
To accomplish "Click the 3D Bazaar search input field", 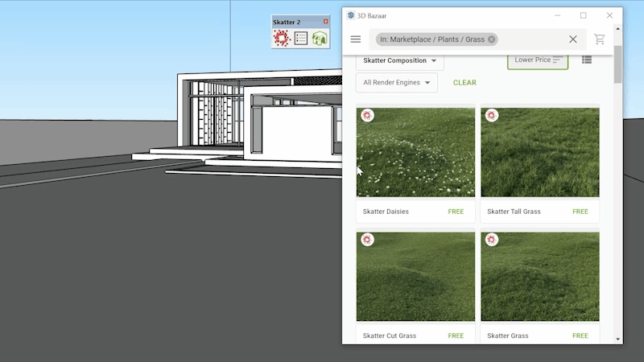I will [x=477, y=39].
